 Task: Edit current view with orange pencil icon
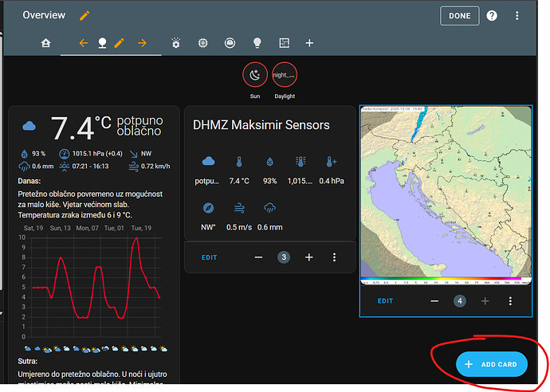120,43
